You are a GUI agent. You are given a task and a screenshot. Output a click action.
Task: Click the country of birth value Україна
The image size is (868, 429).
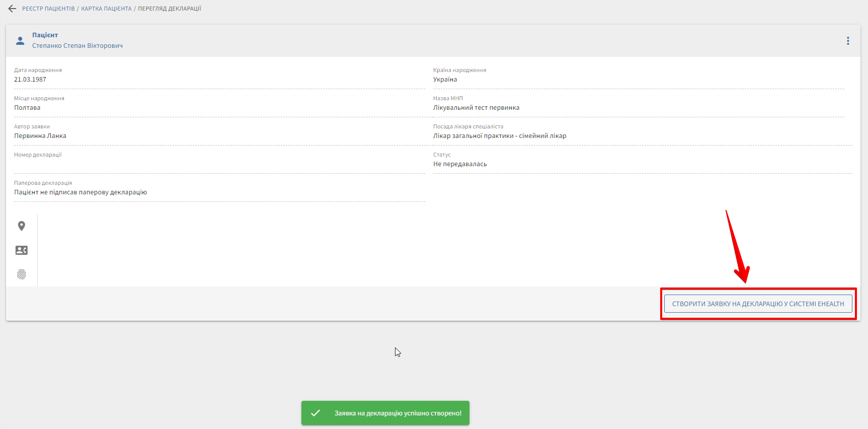(x=445, y=80)
